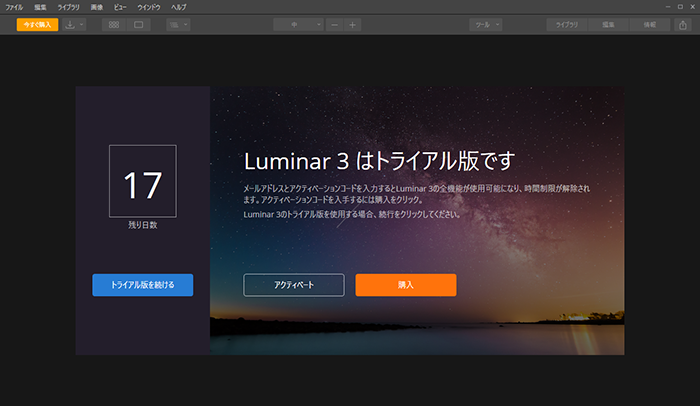Click the orange 今すぐ購入 toolbar button
The image size is (700, 406).
pos(38,25)
